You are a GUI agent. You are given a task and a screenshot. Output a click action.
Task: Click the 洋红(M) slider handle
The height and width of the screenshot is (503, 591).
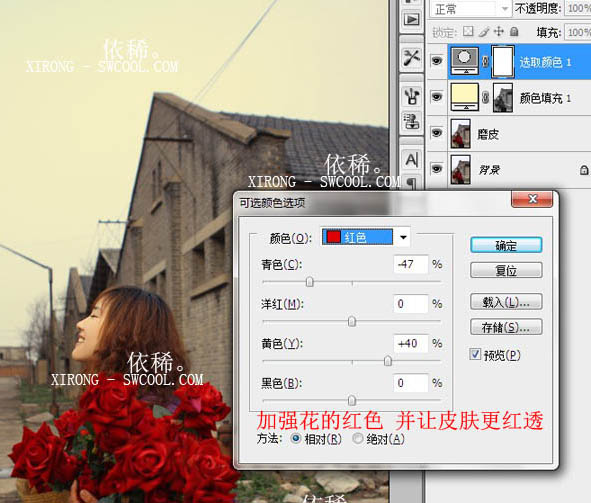352,321
